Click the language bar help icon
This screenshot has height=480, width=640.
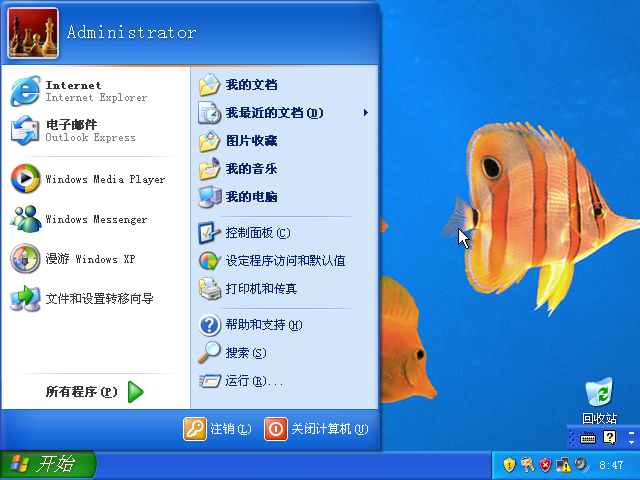(x=610, y=438)
